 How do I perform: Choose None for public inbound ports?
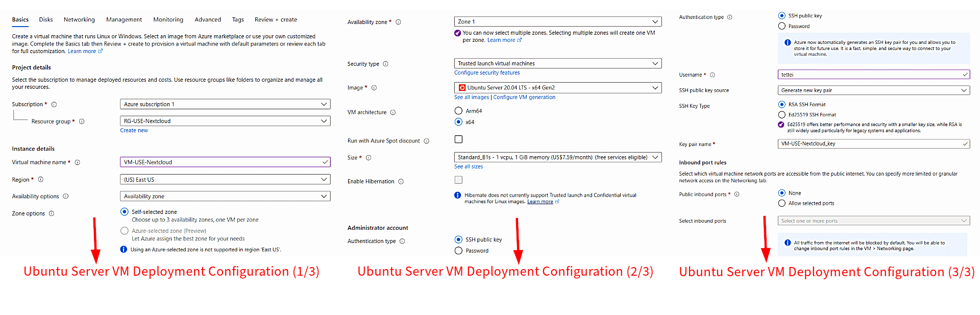coord(782,193)
